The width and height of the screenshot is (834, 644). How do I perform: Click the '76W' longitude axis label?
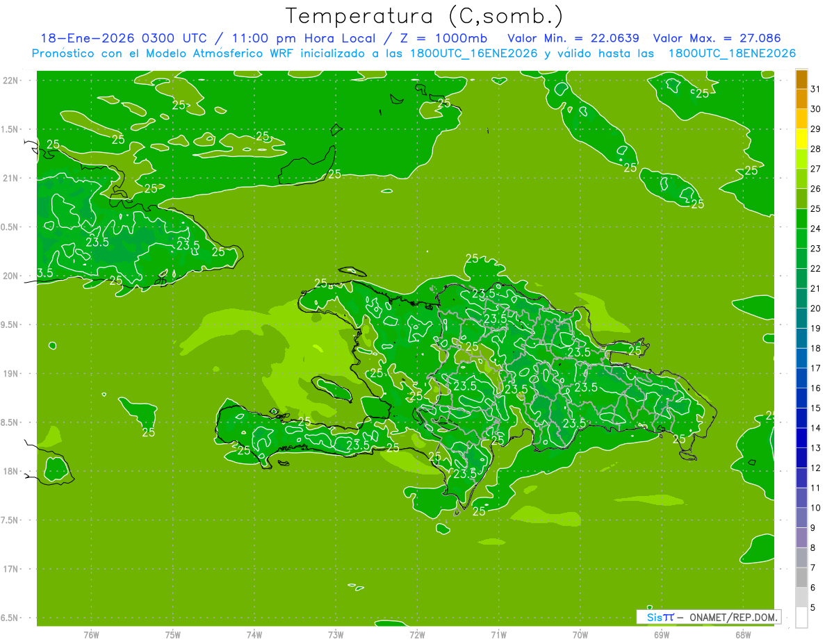[x=91, y=635]
